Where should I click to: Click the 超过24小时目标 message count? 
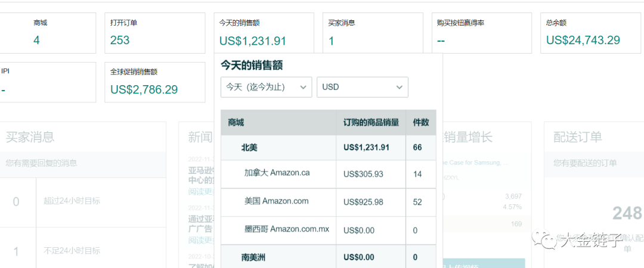(16, 201)
